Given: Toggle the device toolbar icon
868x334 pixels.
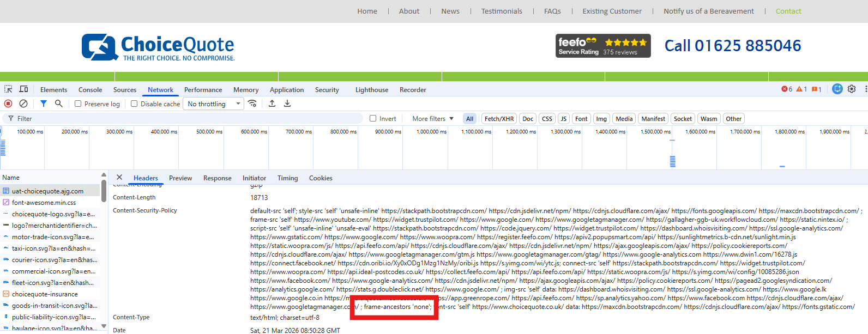Looking at the screenshot, I should pos(23,89).
